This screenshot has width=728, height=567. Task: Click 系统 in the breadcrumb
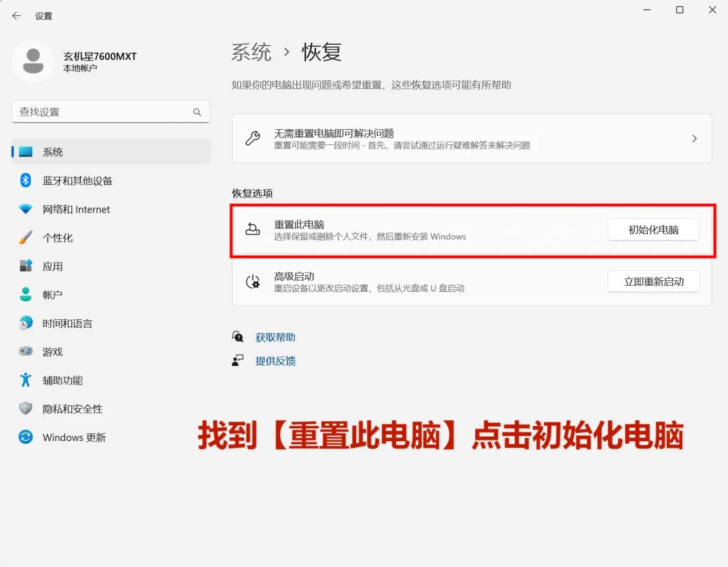(x=251, y=52)
